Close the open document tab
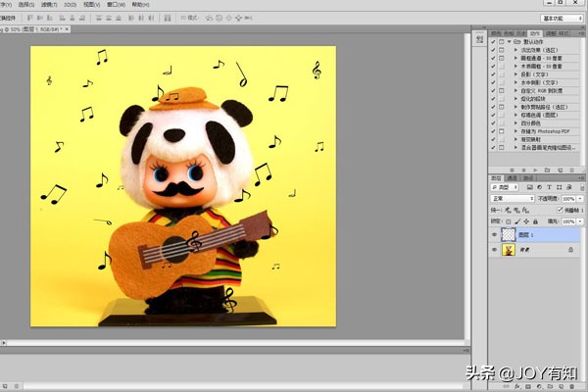The image size is (588, 392). pos(67,28)
